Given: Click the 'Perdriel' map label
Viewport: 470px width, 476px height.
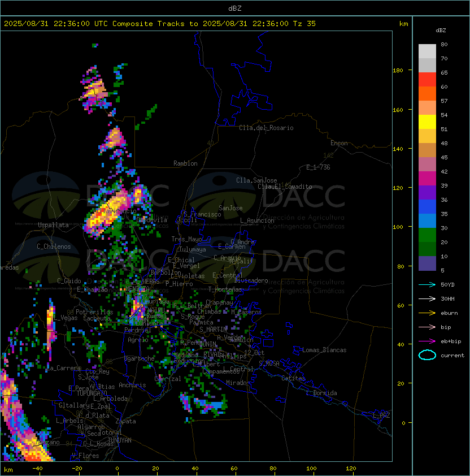Looking at the screenshot, I should pyautogui.click(x=138, y=330).
